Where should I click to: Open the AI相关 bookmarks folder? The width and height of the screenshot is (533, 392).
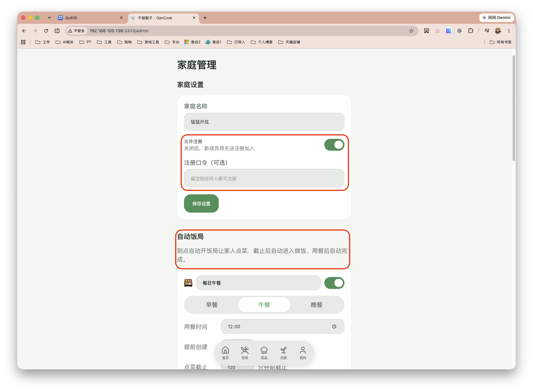click(x=64, y=42)
